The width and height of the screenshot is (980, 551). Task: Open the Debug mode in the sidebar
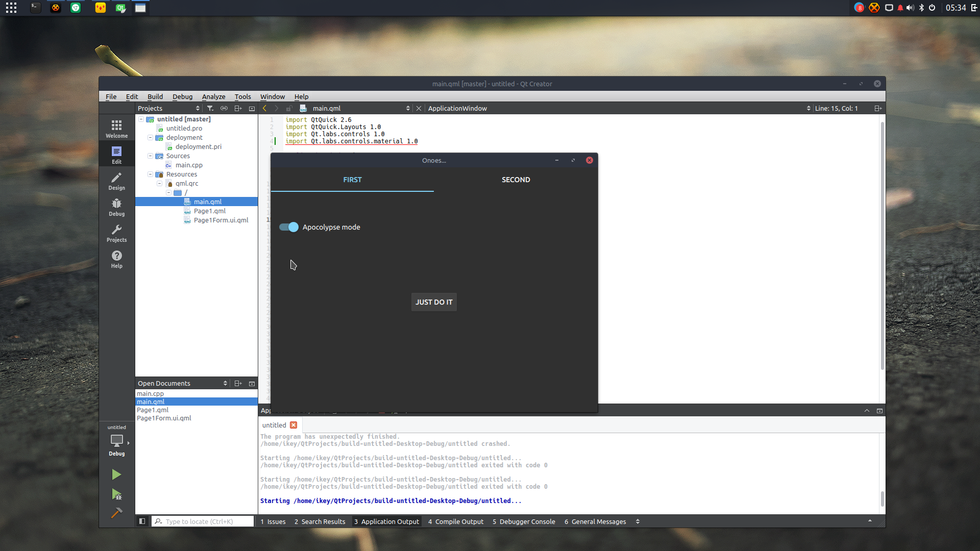point(117,207)
